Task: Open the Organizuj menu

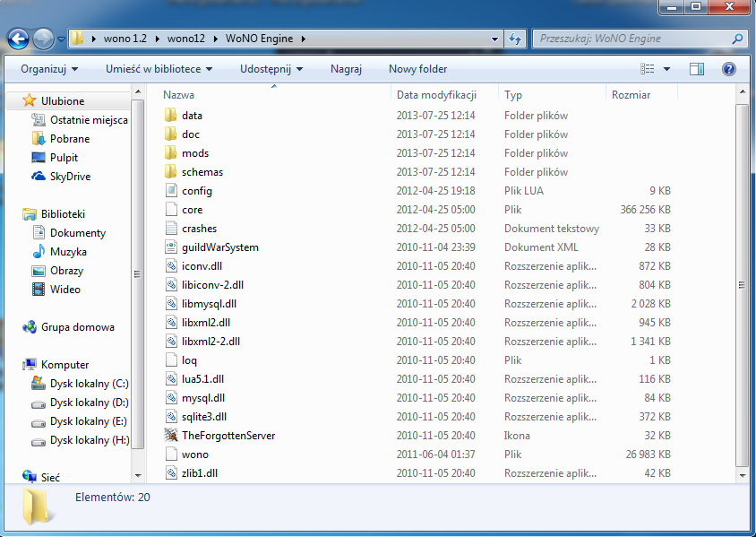Action: (x=49, y=69)
